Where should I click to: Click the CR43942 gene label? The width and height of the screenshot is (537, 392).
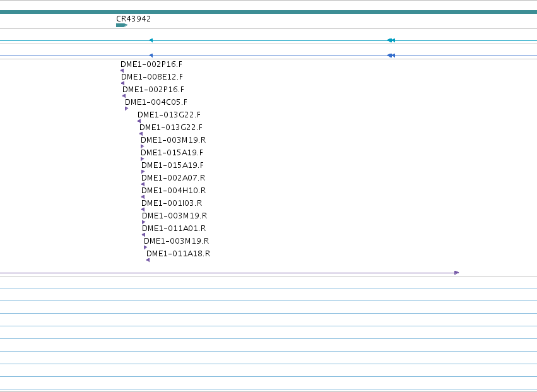coord(133,19)
